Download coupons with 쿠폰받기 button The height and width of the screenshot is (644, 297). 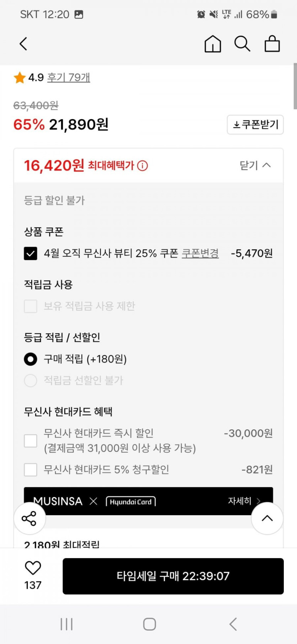coord(255,125)
